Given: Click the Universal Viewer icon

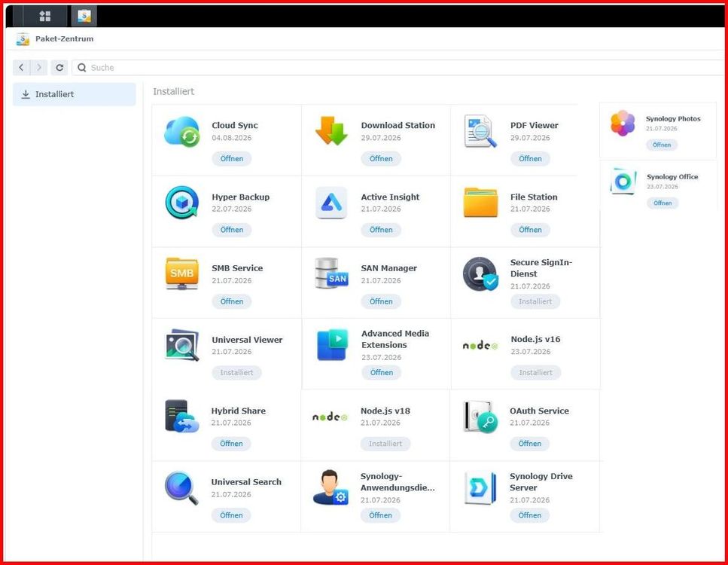Looking at the screenshot, I should [182, 345].
